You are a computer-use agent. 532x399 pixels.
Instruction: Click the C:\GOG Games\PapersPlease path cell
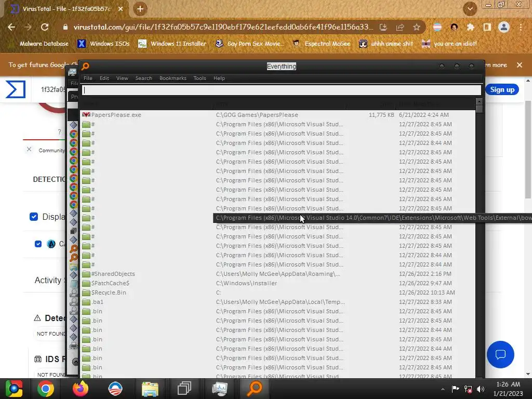coord(257,115)
